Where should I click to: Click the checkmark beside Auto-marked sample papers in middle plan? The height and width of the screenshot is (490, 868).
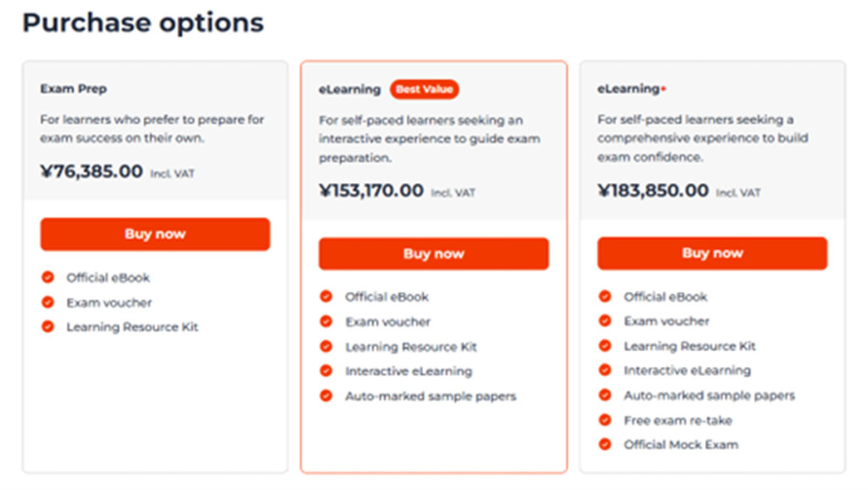325,395
